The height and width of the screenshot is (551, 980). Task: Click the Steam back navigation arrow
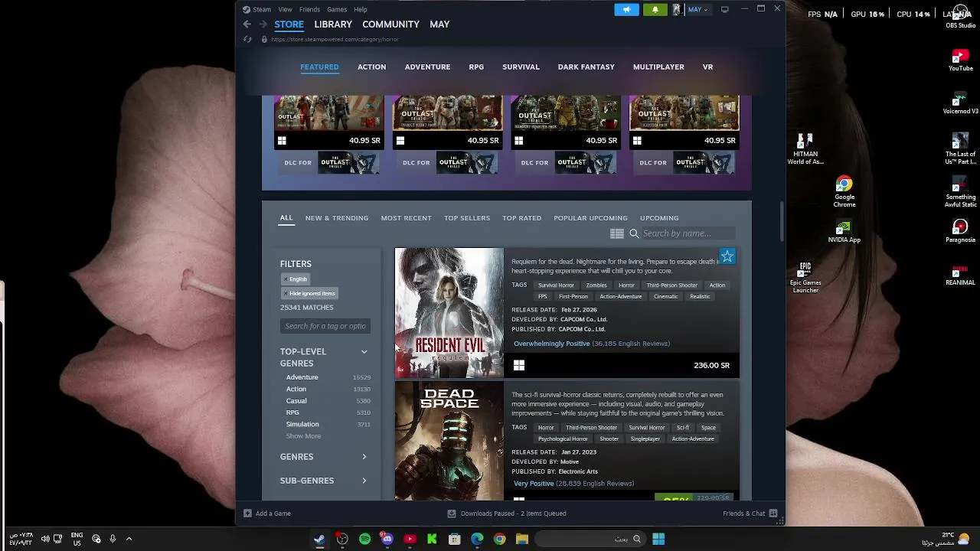[247, 24]
